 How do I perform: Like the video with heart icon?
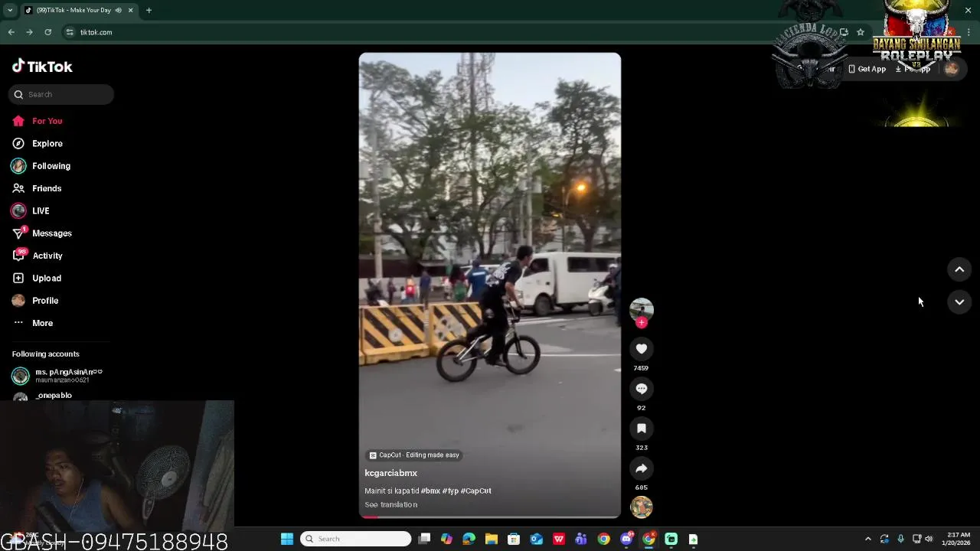tap(642, 349)
